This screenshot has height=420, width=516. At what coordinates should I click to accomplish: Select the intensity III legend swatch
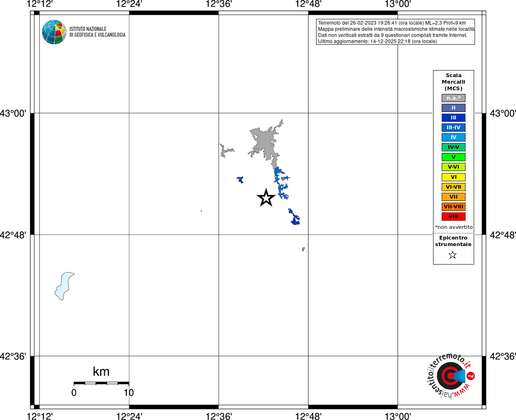click(x=454, y=118)
